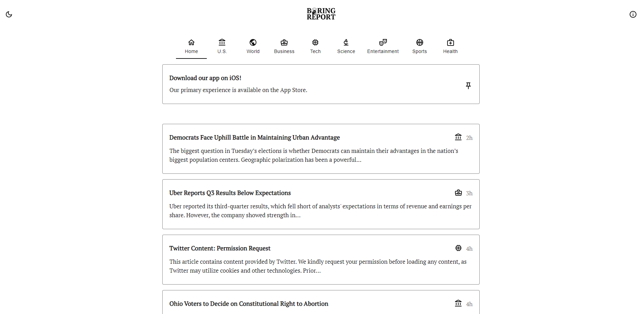The height and width of the screenshot is (314, 644).
Task: Toggle dark mode with the moon icon
Action: pyautogui.click(x=9, y=14)
